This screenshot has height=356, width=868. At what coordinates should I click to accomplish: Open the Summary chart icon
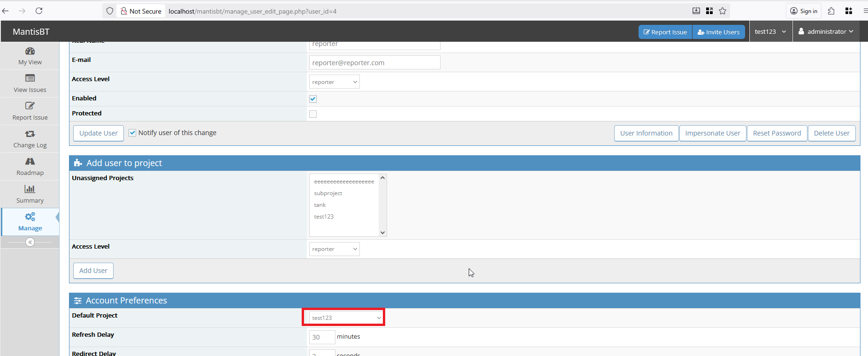30,189
